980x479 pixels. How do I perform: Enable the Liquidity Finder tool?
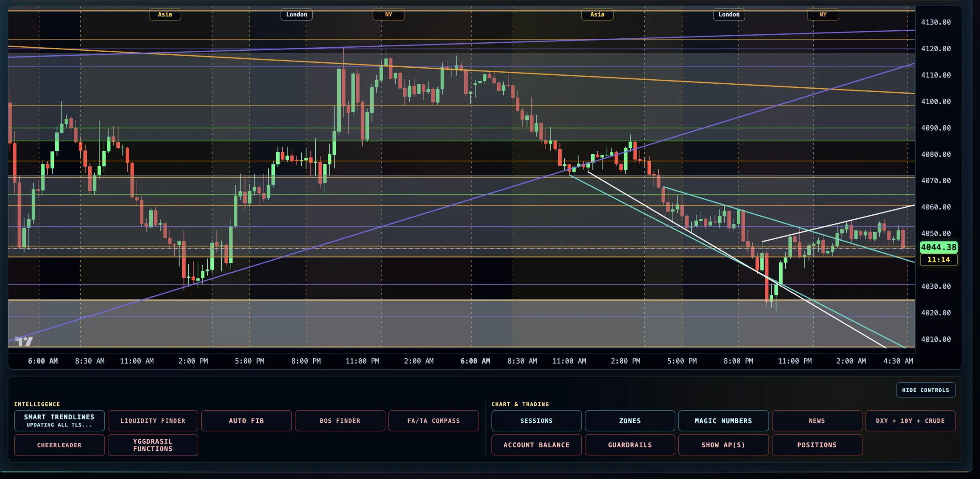pyautogui.click(x=153, y=421)
